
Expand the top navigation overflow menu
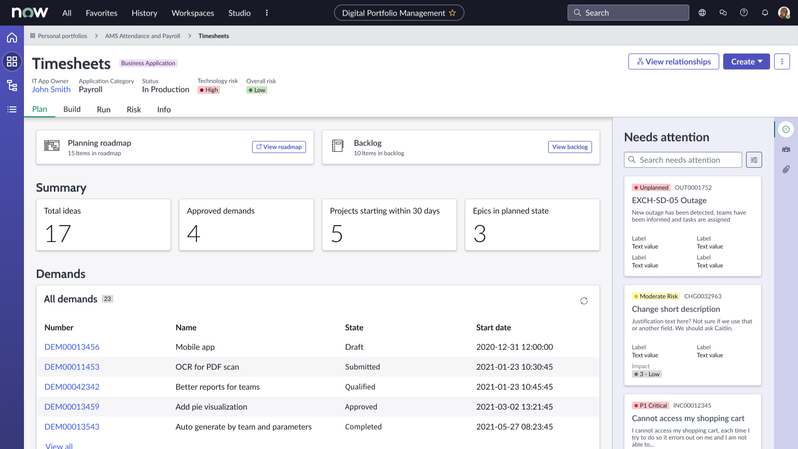[x=267, y=13]
